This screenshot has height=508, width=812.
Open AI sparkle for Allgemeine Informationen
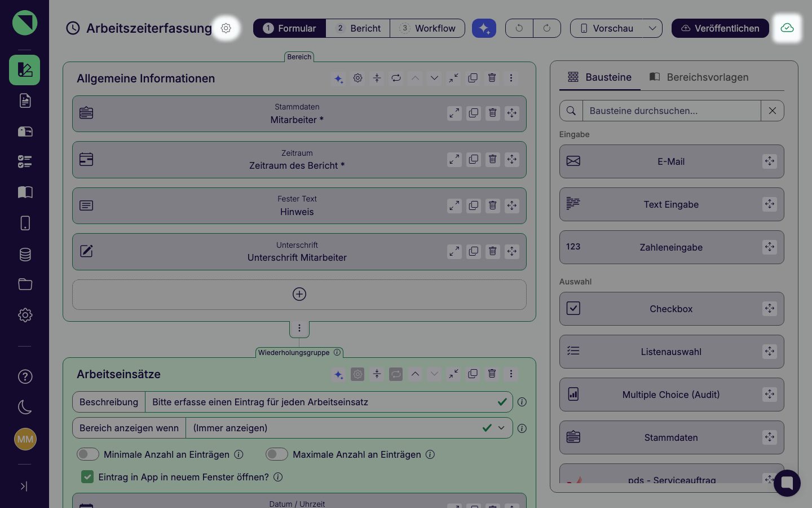(x=338, y=78)
